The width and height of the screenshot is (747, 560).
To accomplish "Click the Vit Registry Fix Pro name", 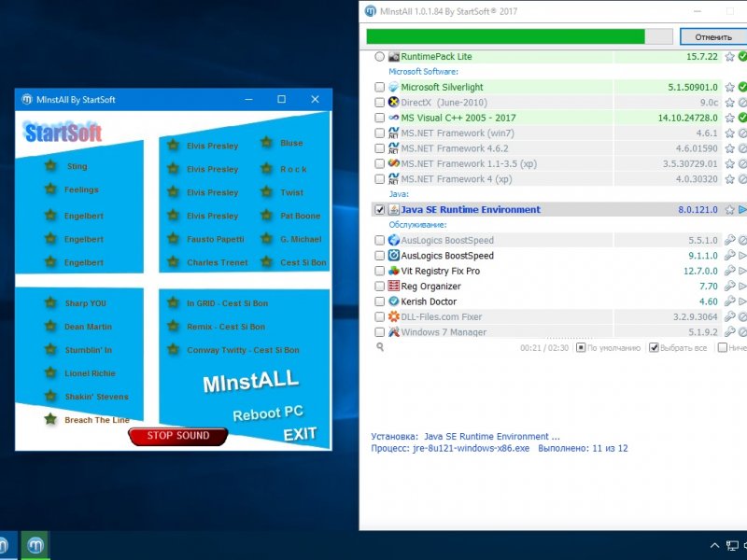I will 440,271.
